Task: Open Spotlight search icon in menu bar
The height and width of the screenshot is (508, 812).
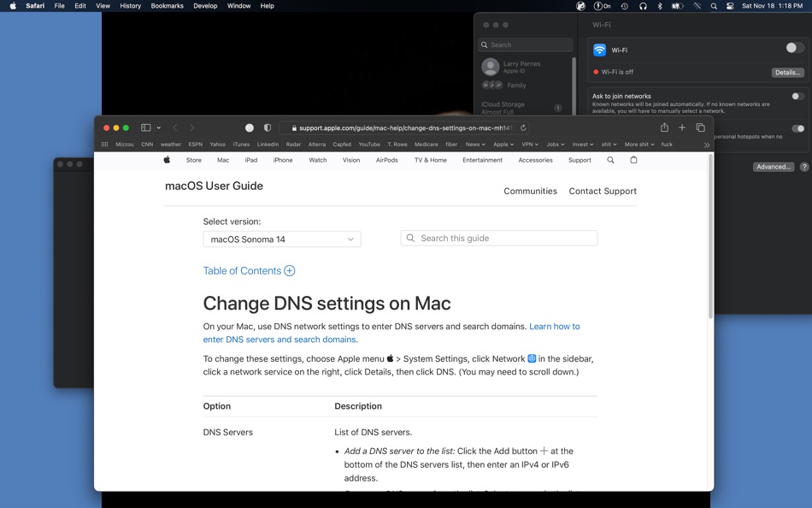Action: tap(714, 6)
